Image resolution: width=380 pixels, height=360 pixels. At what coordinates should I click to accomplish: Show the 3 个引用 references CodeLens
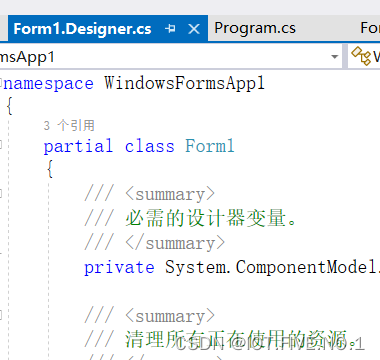[x=69, y=126]
